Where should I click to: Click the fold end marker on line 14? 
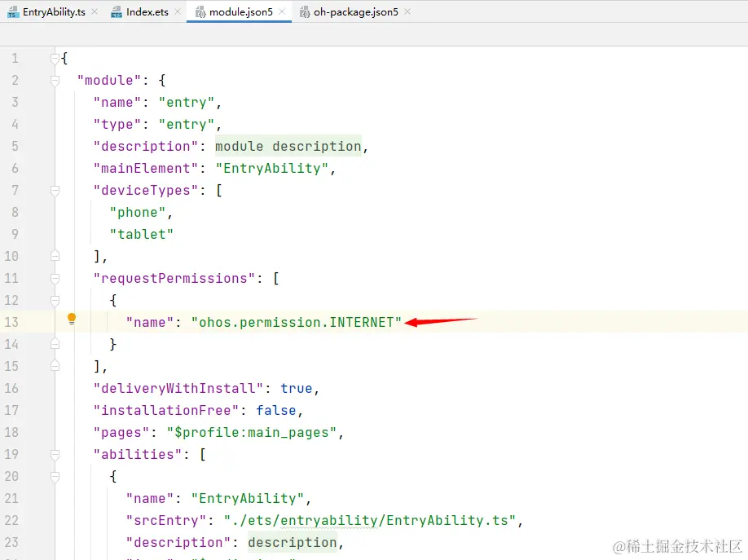(55, 344)
